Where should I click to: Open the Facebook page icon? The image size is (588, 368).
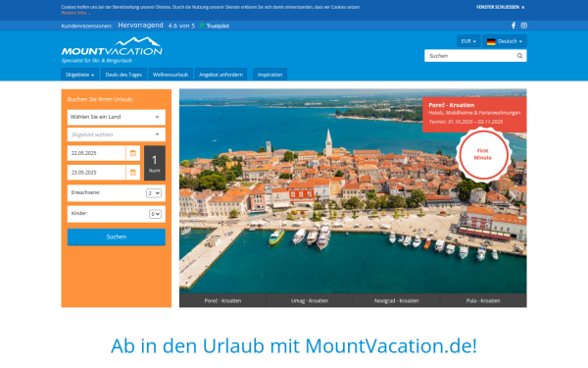(514, 26)
